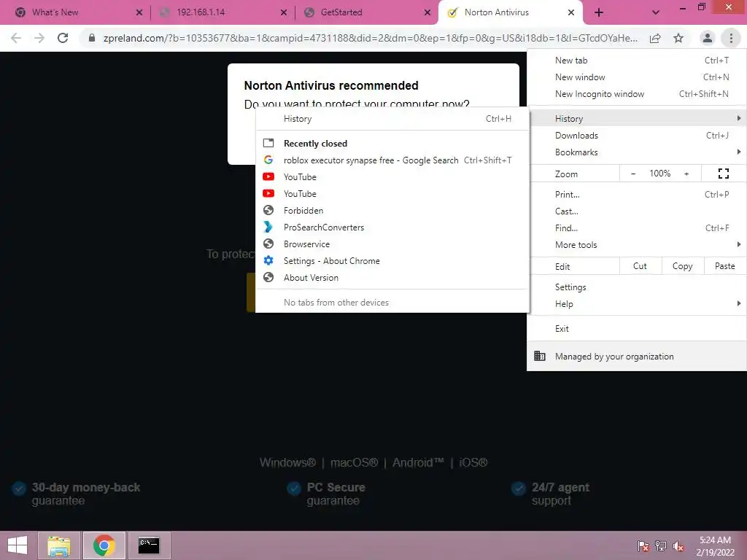Reopen the ProSearchConverters closed tab
The height and width of the screenshot is (560, 747).
point(392,227)
